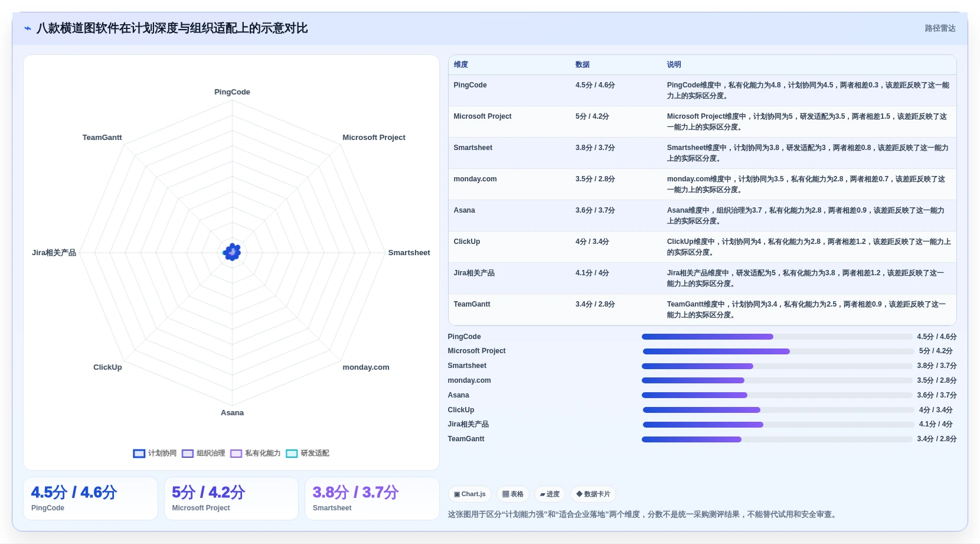Click the Asana progress bar

tap(777, 395)
